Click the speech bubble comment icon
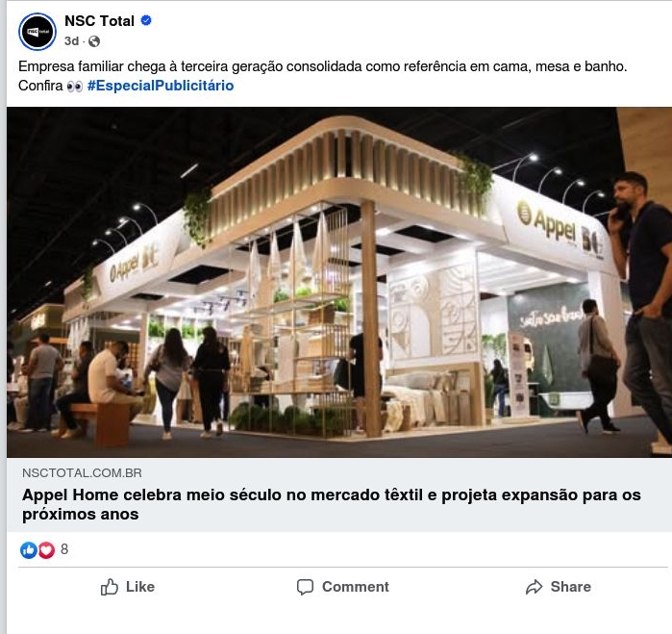 (305, 587)
